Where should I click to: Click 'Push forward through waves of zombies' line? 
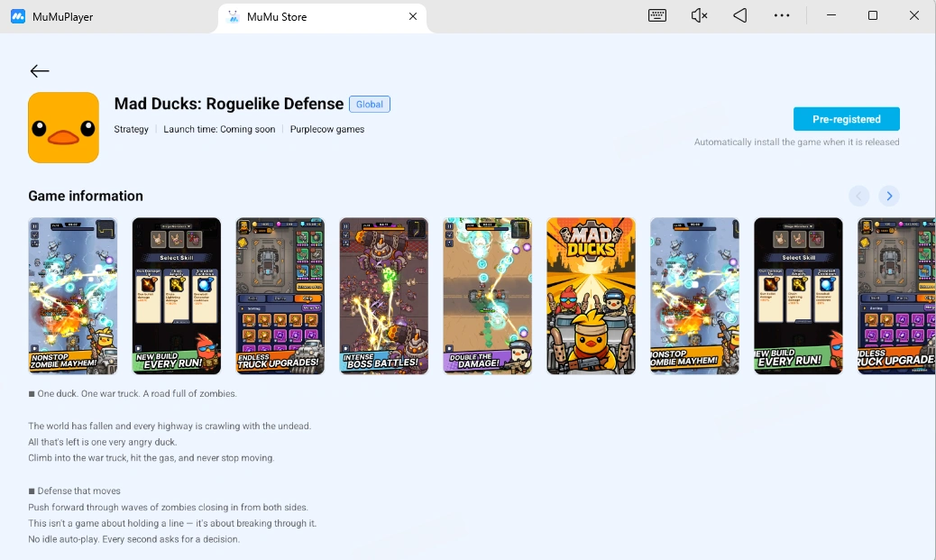(169, 507)
